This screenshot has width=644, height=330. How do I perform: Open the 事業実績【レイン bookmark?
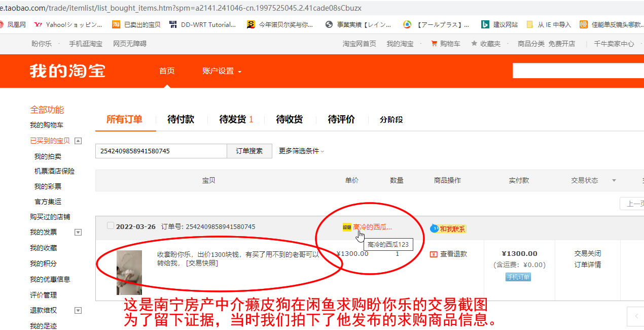coord(358,24)
